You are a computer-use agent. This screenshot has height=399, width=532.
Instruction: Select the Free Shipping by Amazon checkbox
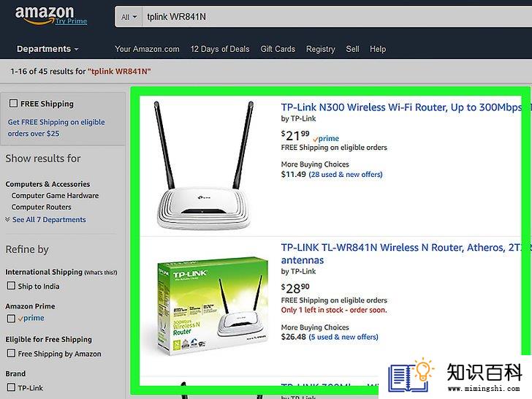[x=11, y=353]
